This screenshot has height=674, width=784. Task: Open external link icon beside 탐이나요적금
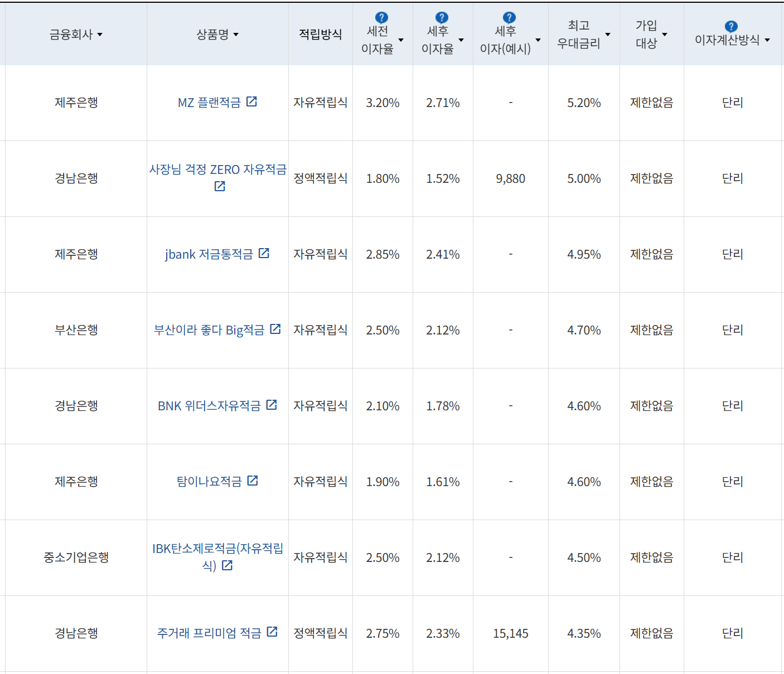253,481
